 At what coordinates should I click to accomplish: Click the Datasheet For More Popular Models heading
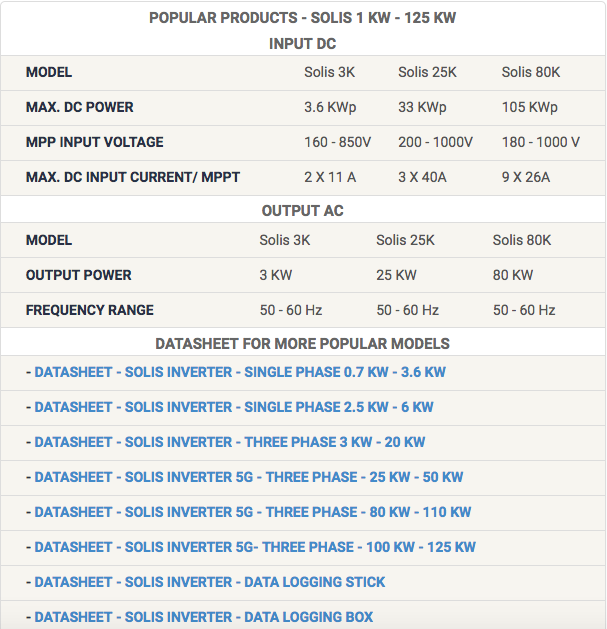303,344
